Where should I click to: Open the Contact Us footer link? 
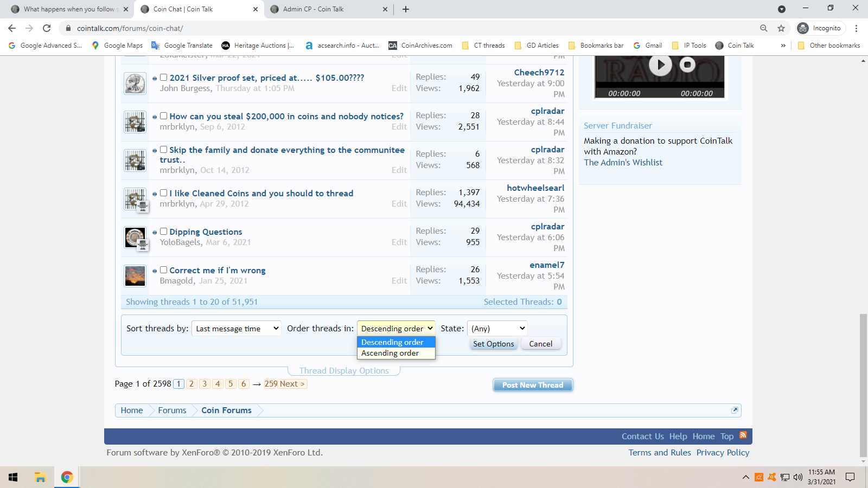(x=642, y=436)
